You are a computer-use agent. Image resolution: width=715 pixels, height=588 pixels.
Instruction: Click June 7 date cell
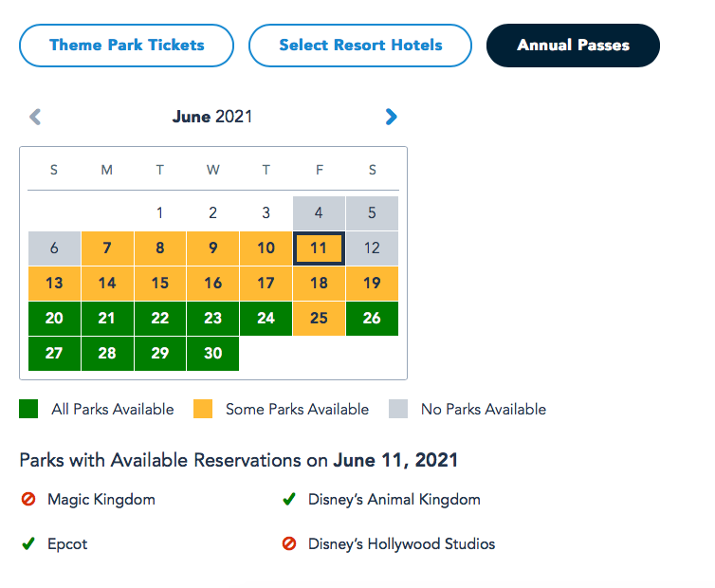[x=107, y=248]
